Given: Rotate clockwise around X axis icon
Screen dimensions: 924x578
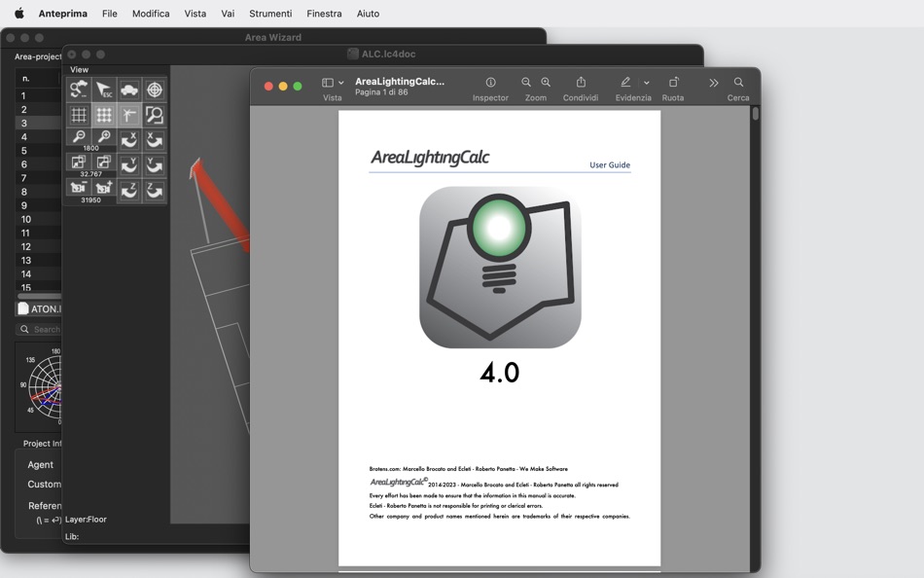Looking at the screenshot, I should [129, 140].
